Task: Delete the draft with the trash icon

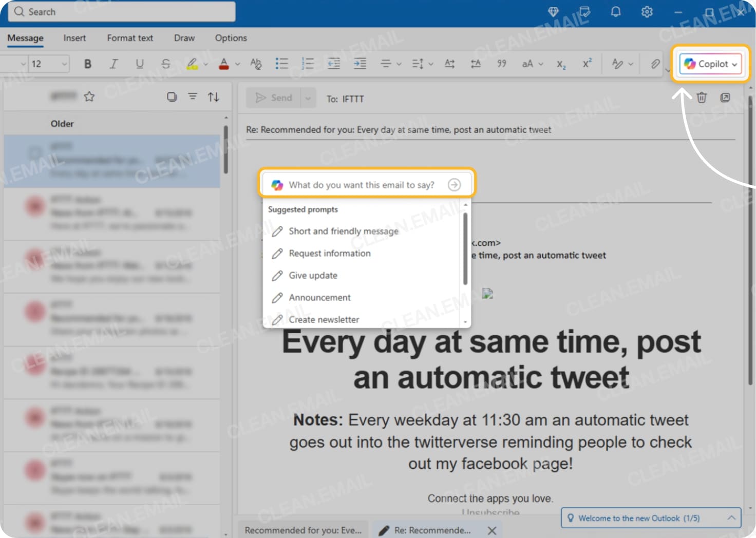Action: (702, 98)
